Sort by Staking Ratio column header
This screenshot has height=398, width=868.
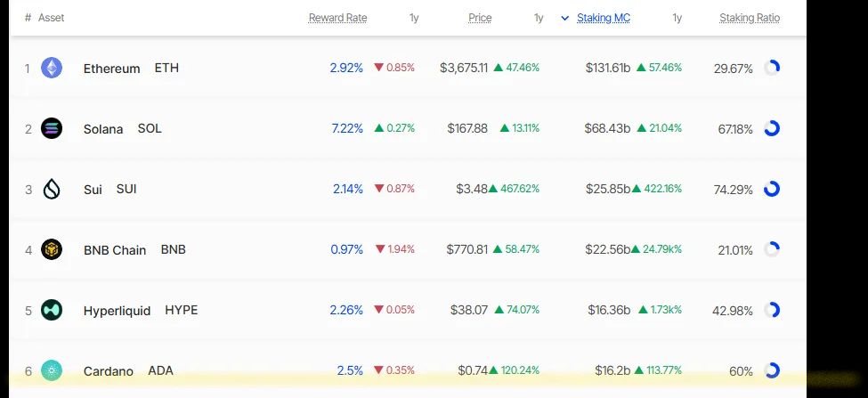click(x=750, y=18)
